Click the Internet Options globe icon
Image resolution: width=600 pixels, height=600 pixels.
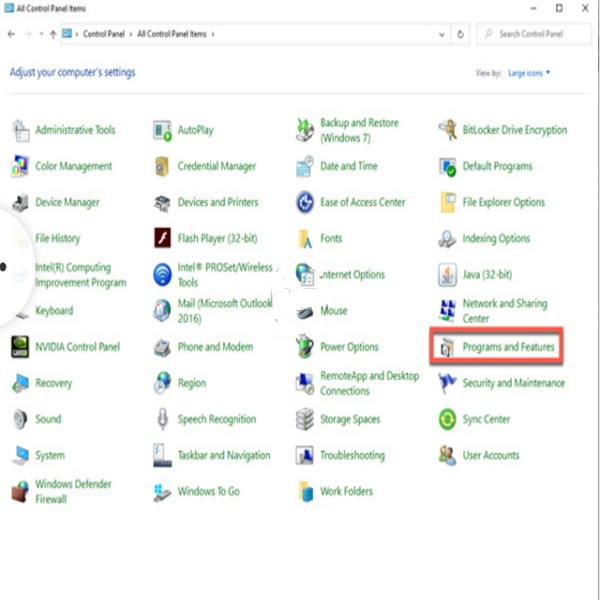point(305,274)
